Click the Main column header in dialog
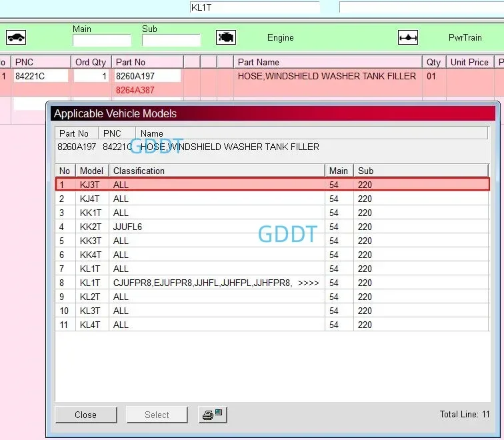The image size is (504, 440). tap(339, 171)
